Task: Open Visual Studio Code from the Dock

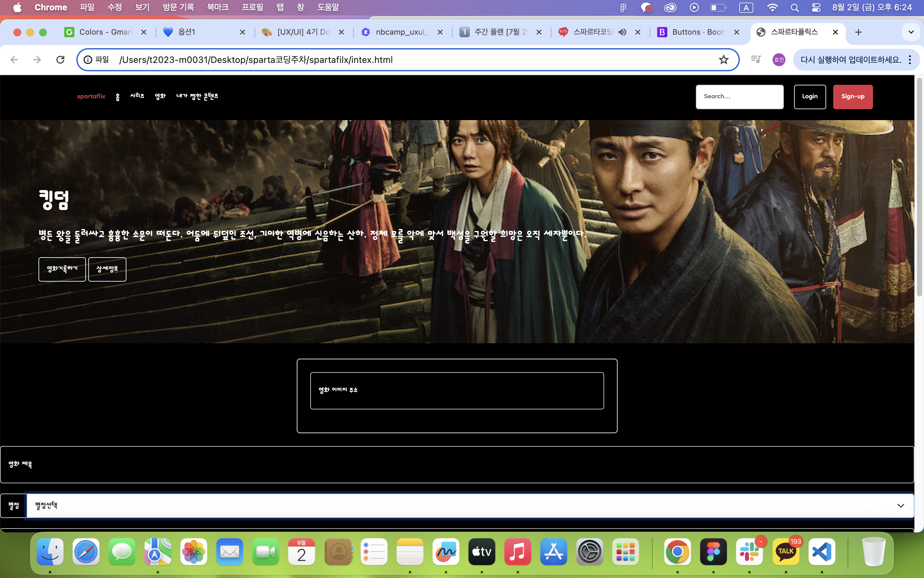Action: [822, 552]
